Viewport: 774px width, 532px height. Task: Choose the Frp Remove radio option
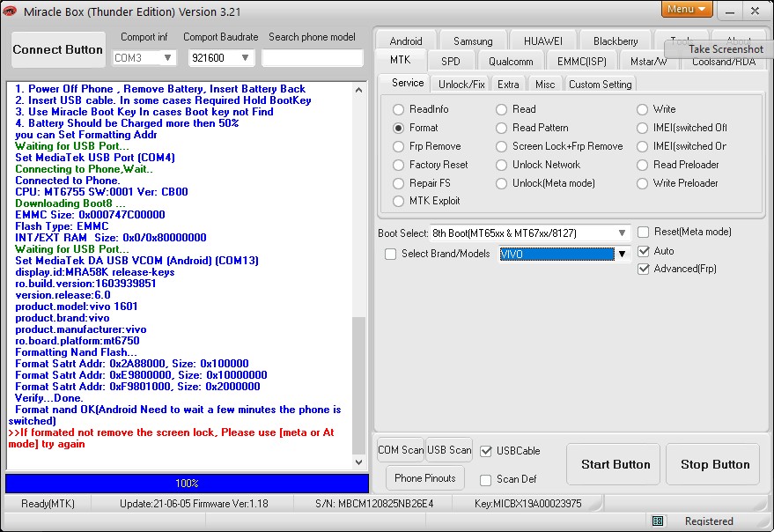[x=398, y=147]
